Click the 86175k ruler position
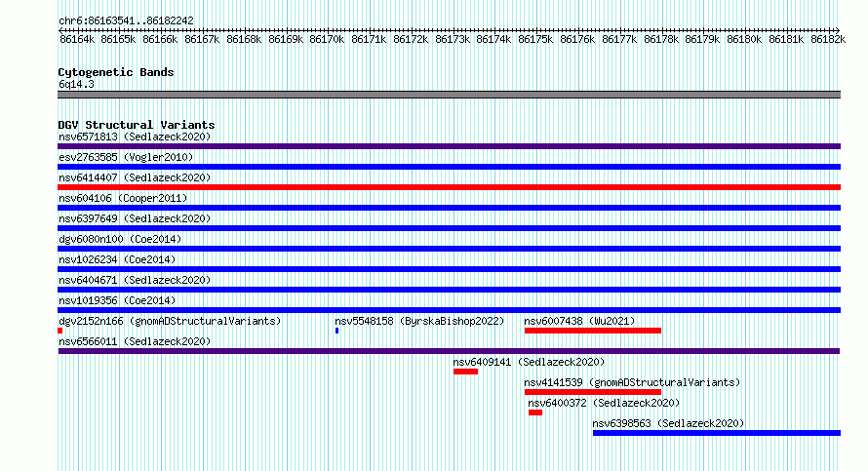Image resolution: width=868 pixels, height=471 pixels. pyautogui.click(x=535, y=39)
